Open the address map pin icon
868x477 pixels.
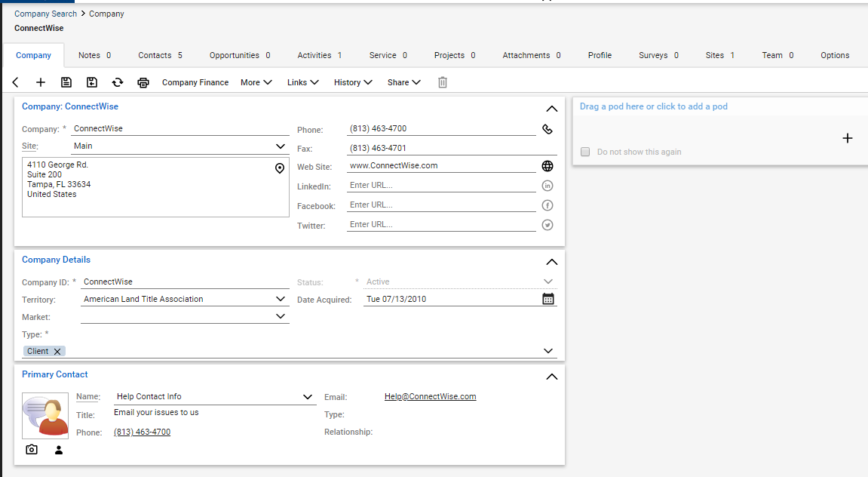tap(280, 168)
